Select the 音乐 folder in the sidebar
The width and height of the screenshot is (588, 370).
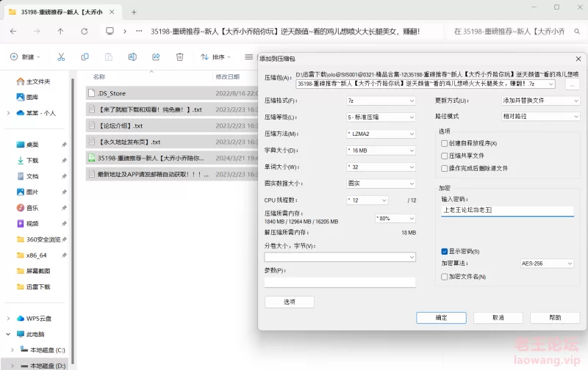coord(32,208)
